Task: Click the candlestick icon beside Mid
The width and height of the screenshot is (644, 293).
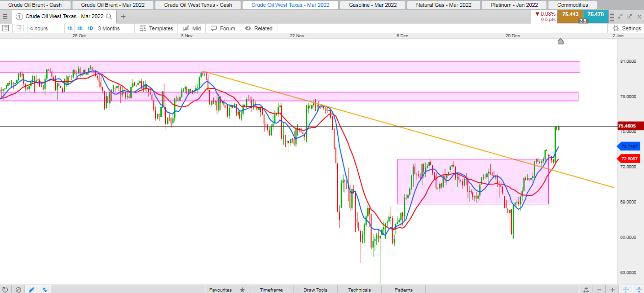Action: coord(187,28)
